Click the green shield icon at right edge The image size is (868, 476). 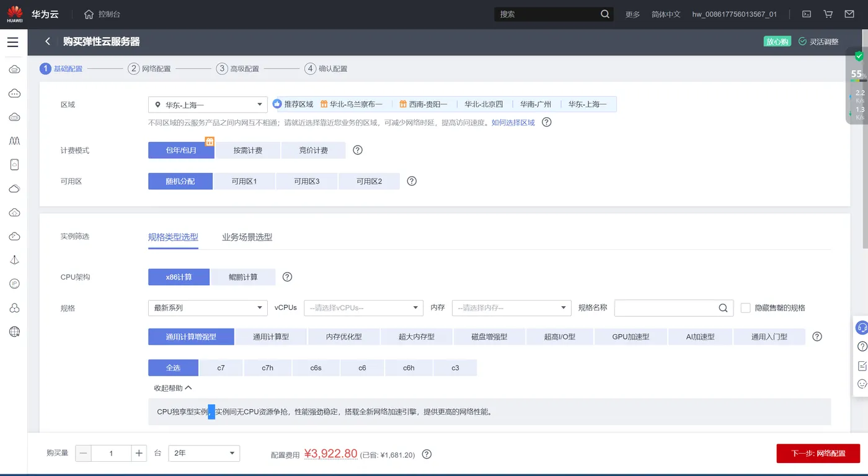click(x=859, y=56)
